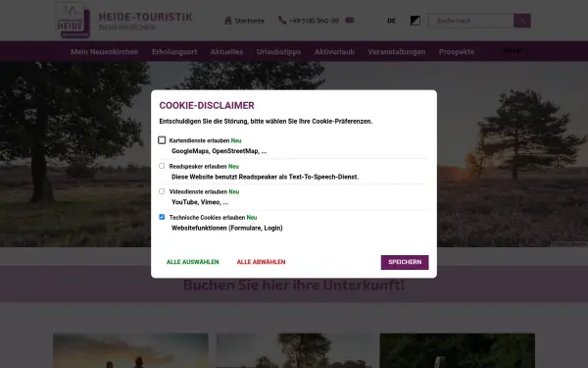Screen dimensions: 588x368
Task: Tick the Kartendienste erlauben checkbox
Action: click(x=162, y=140)
